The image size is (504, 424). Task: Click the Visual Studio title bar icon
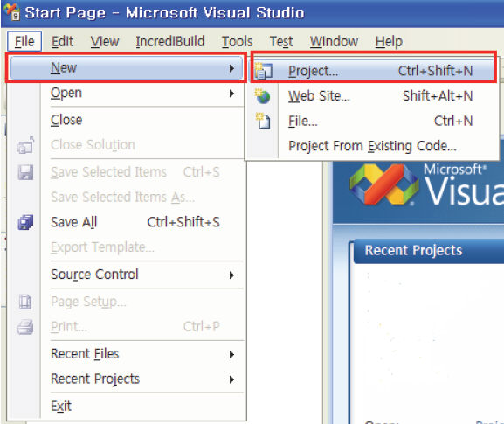tap(12, 12)
